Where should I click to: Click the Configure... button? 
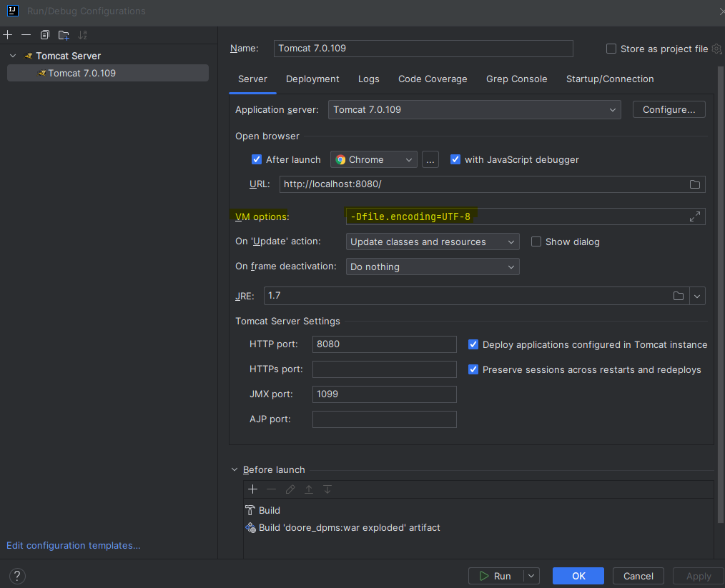click(x=669, y=109)
